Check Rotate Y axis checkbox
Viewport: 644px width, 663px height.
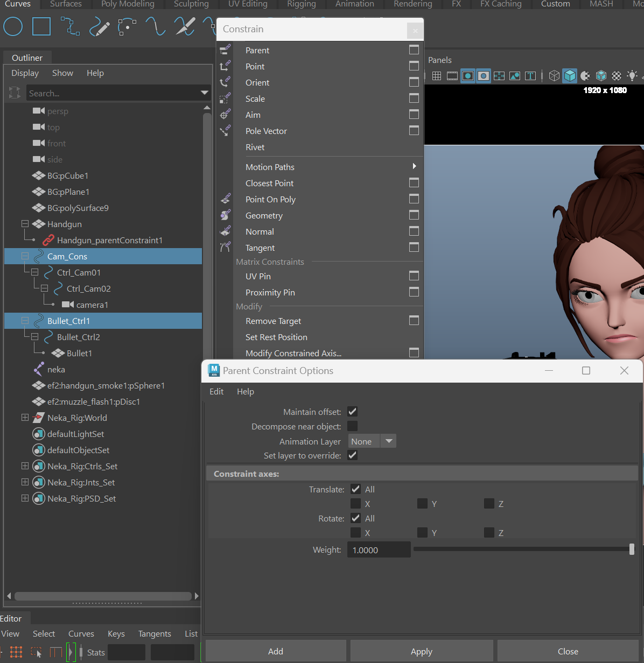(422, 533)
